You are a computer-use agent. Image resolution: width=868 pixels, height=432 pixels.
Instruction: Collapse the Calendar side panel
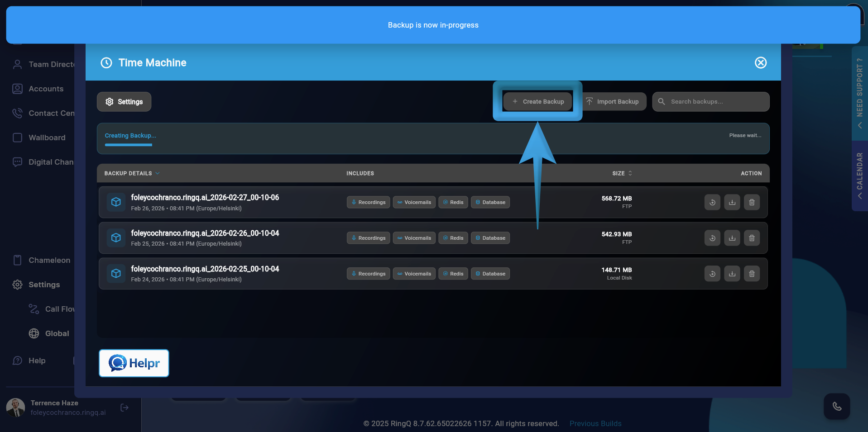[x=859, y=176]
